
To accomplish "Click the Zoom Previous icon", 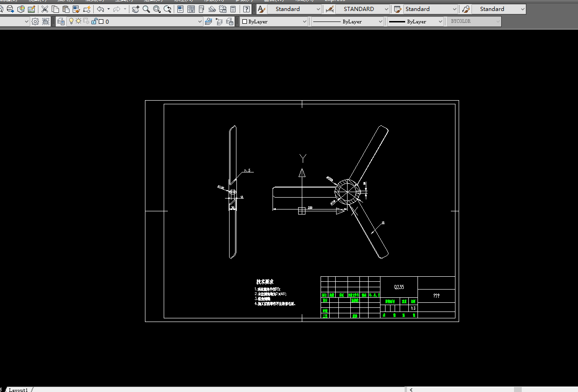I will (x=167, y=9).
